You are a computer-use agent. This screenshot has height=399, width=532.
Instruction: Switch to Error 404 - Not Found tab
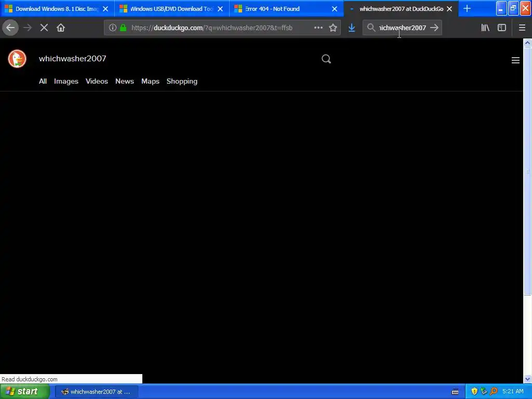tap(287, 9)
